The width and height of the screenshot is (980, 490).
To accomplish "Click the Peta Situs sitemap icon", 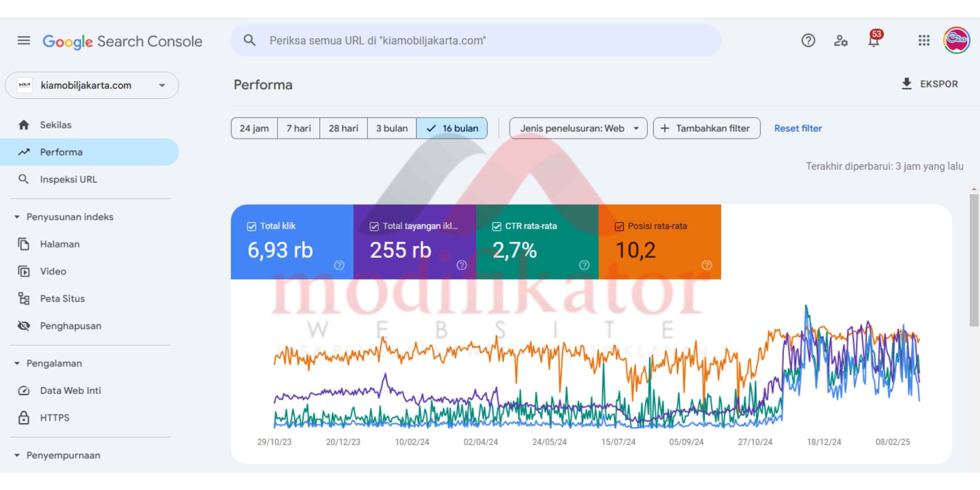I will pos(24,298).
